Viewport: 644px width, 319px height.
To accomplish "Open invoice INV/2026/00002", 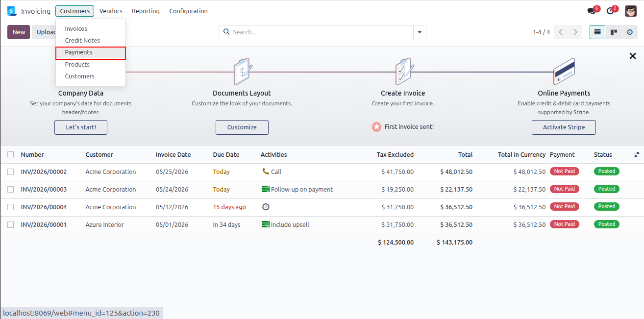I will click(44, 172).
